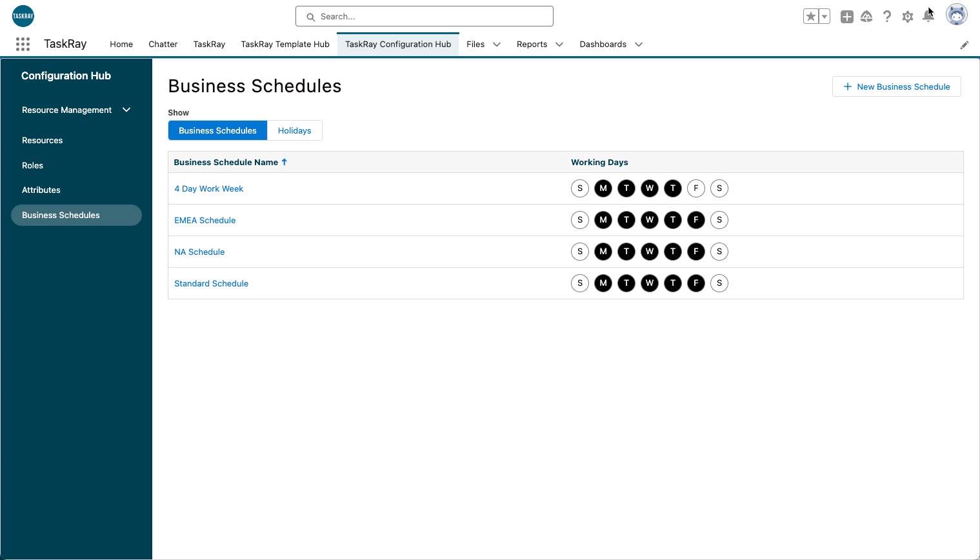Open the Setup gear icon
Viewport: 980px width, 560px height.
coord(908,17)
